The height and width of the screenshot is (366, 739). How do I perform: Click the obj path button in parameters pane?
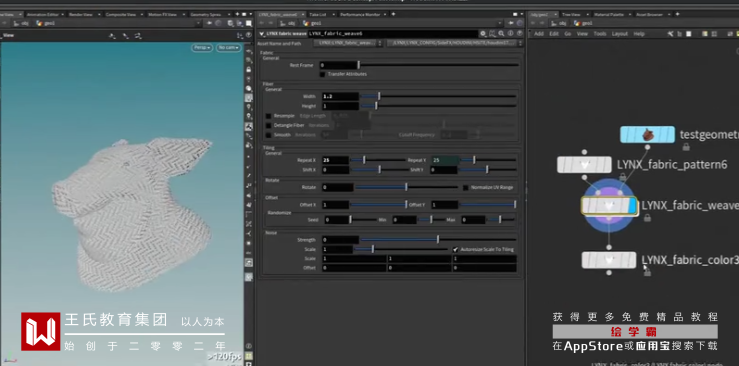[288, 23]
